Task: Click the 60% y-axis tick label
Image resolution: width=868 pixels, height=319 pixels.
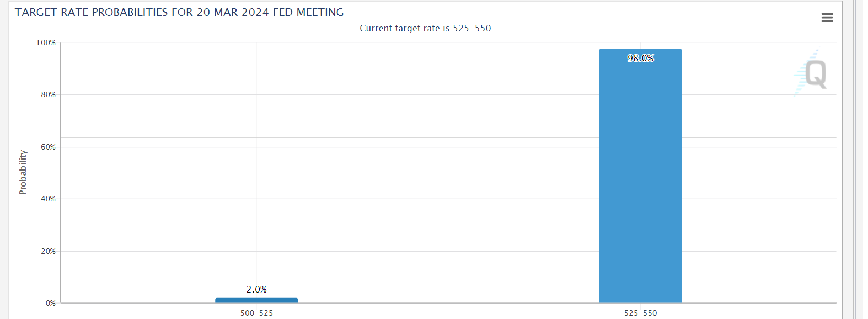Action: (48, 147)
